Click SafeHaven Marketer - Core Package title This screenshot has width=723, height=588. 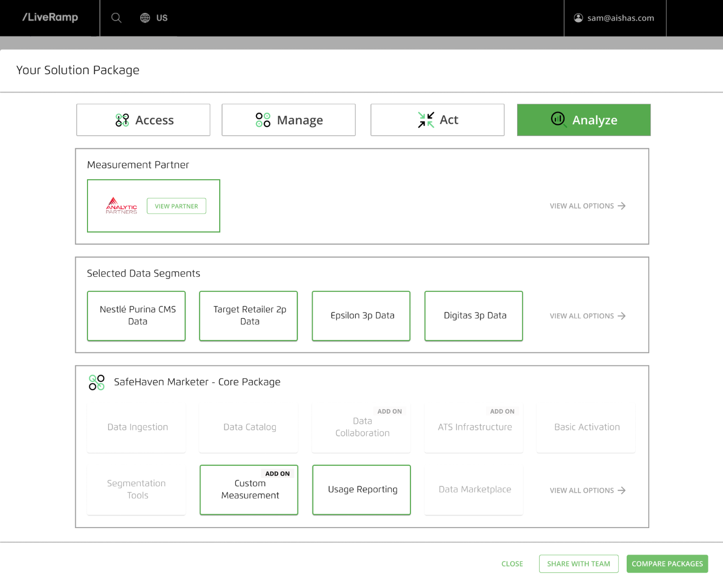click(x=197, y=382)
